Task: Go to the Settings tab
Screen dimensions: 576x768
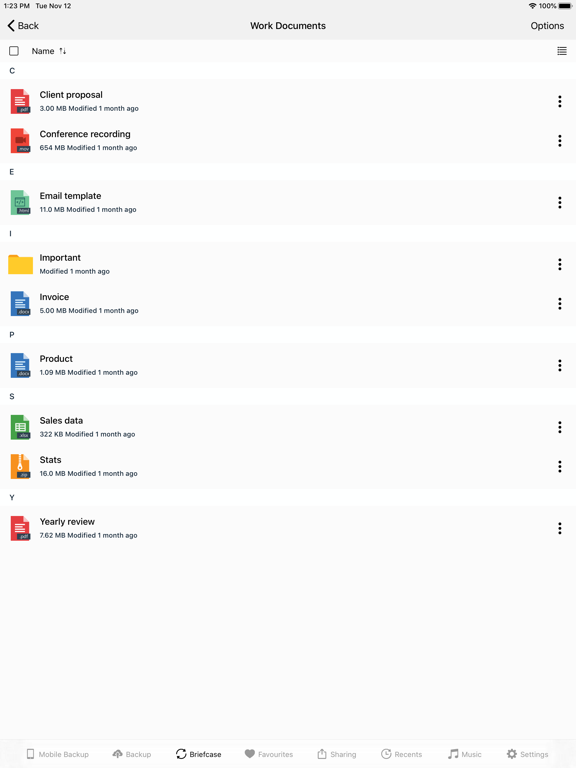Action: pyautogui.click(x=528, y=754)
